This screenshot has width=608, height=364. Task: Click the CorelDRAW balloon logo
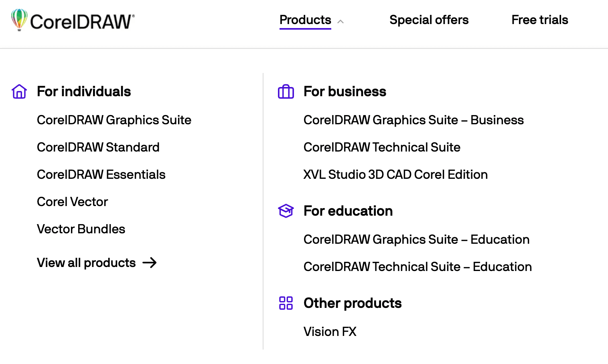19,20
